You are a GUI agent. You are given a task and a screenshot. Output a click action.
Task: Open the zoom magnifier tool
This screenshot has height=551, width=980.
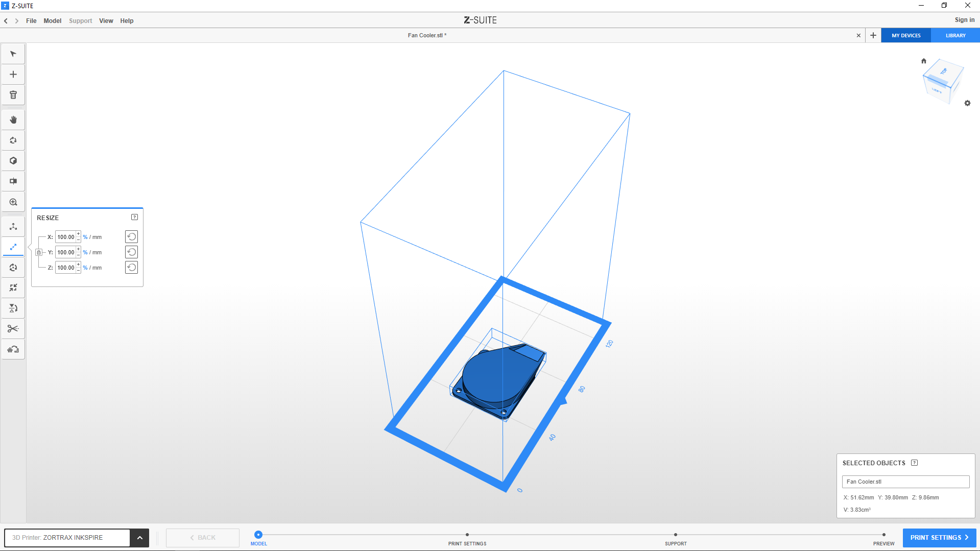click(x=13, y=202)
